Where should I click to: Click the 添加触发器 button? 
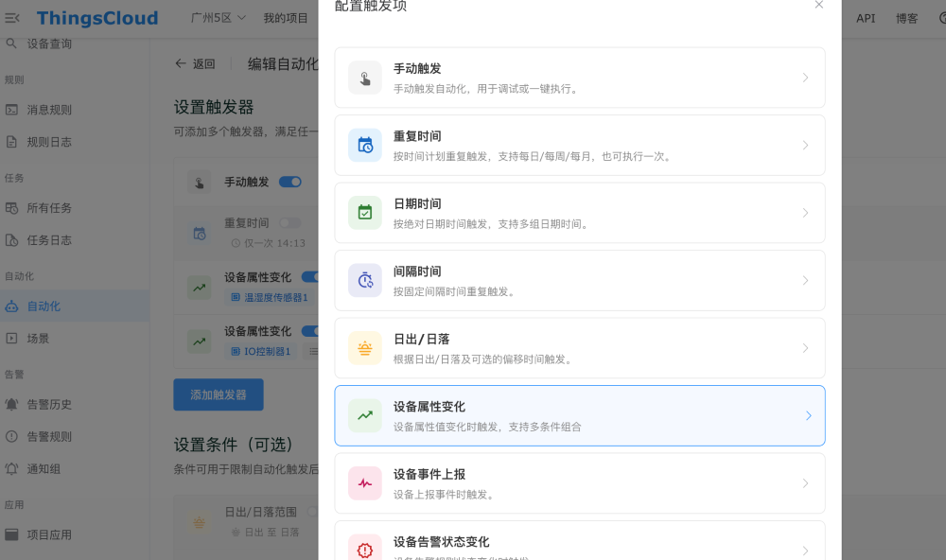tap(218, 394)
